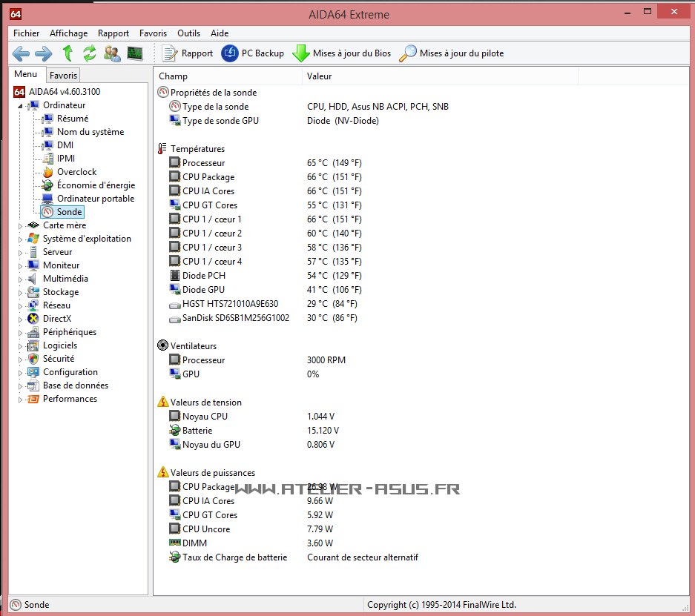
Task: Click the Valeurs de tension warning icon
Action: pos(162,402)
